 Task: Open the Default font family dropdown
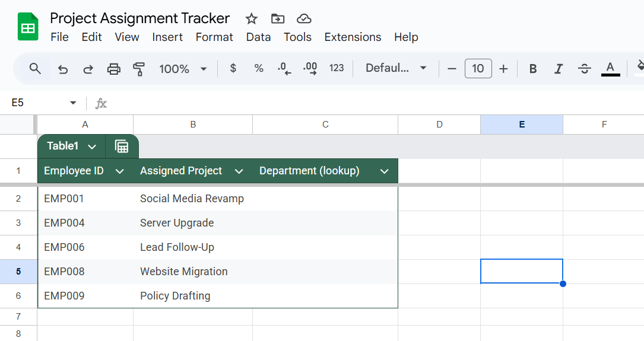pyautogui.click(x=396, y=68)
